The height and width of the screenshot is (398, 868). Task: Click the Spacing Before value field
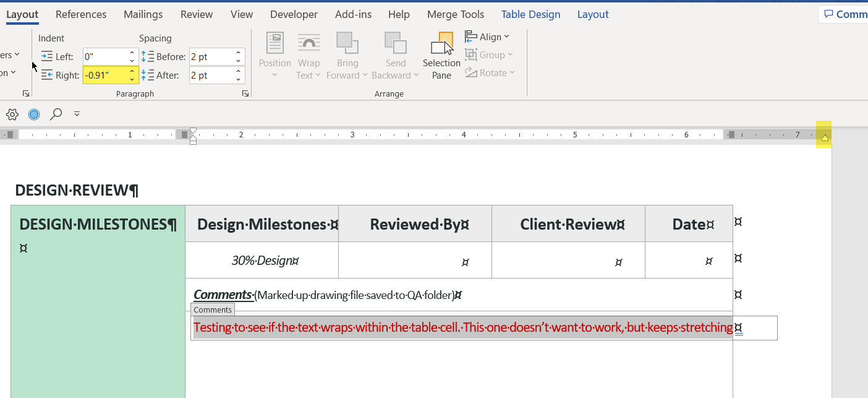tap(211, 57)
